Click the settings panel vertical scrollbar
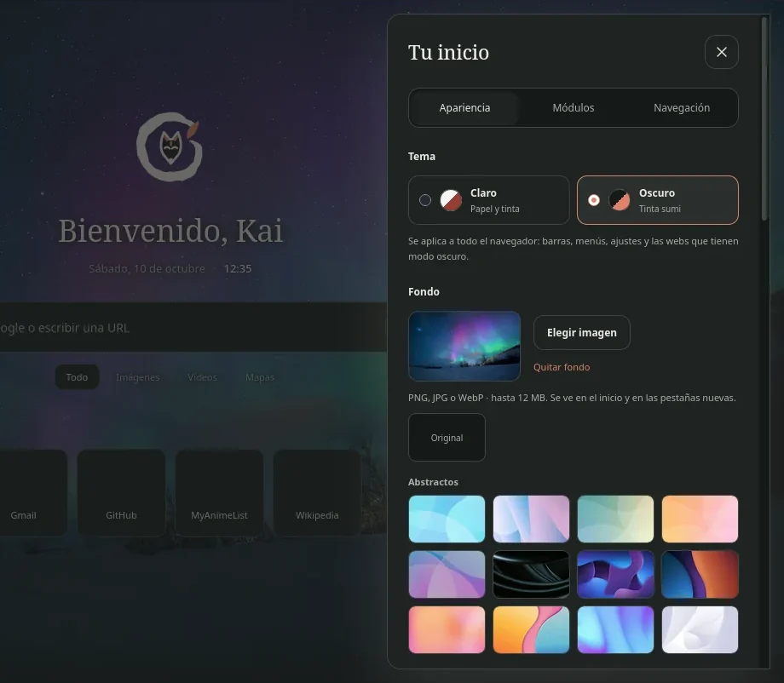This screenshot has width=784, height=683. pos(764,119)
